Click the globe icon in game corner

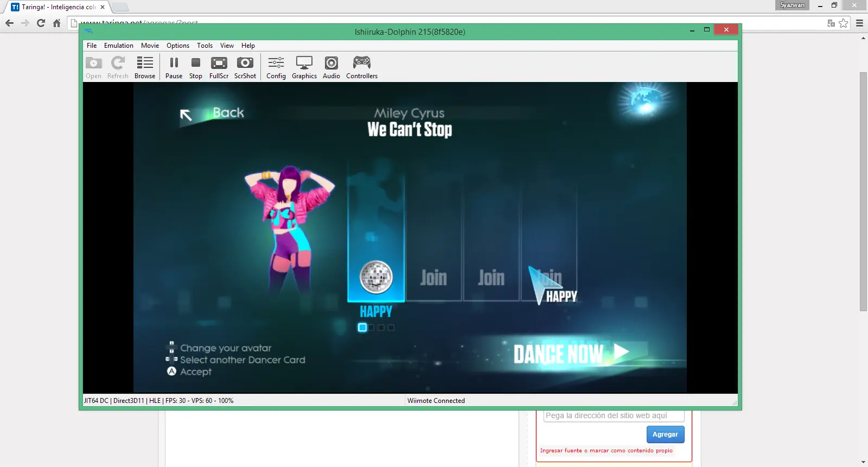point(646,100)
